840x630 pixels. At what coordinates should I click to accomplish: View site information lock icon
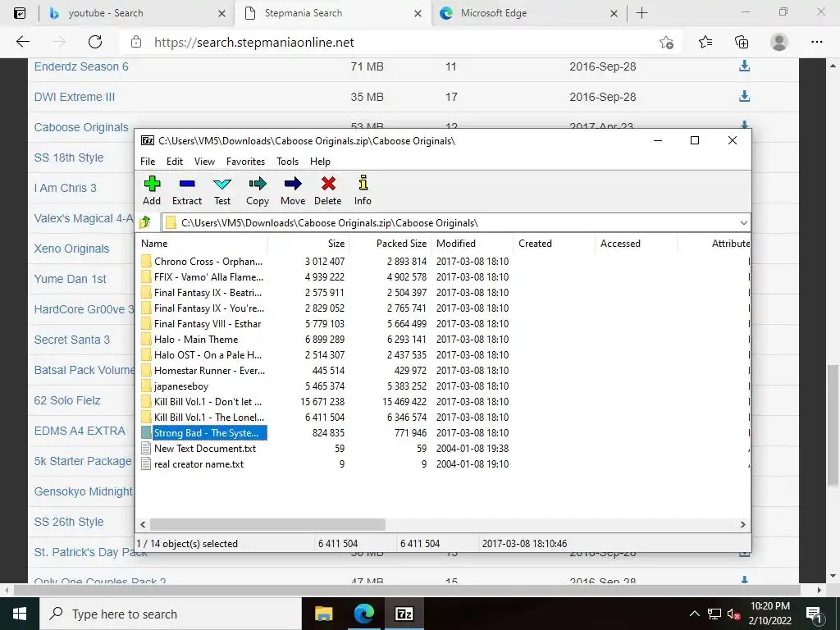(x=136, y=42)
